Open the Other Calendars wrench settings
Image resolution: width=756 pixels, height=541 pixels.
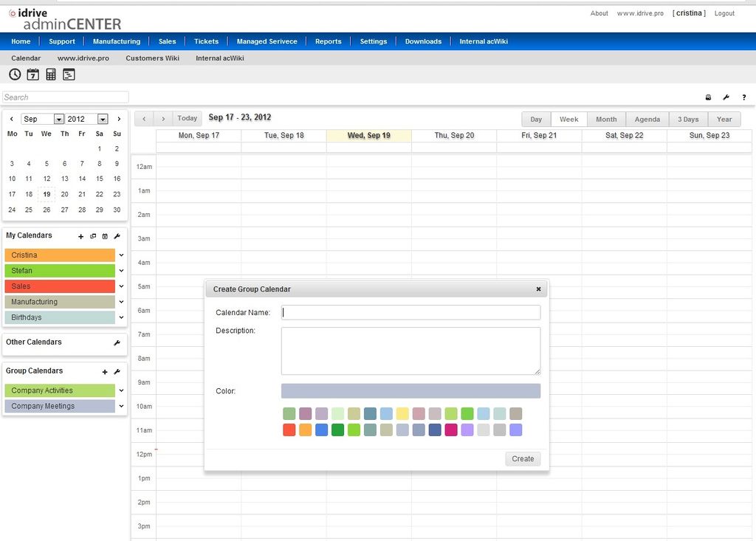(x=117, y=342)
